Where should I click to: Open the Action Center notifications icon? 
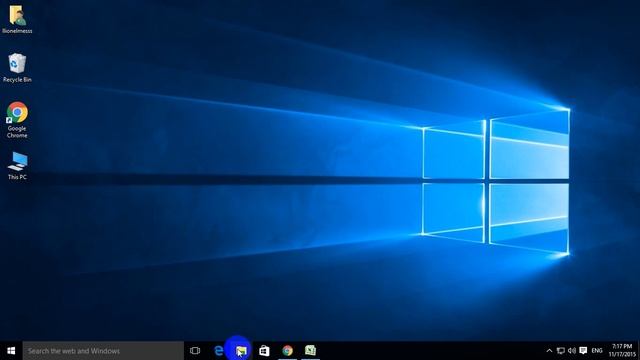(583, 351)
